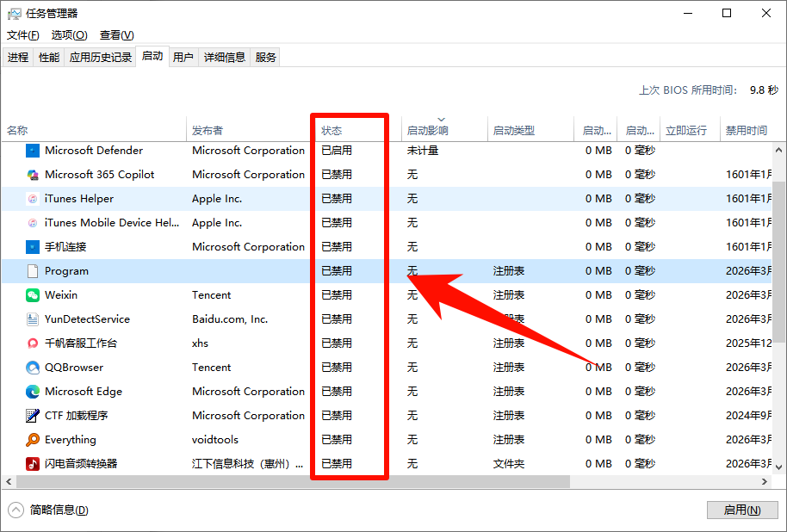This screenshot has height=532, width=787.
Task: Switch to the 详细信息 tab
Action: click(x=225, y=57)
